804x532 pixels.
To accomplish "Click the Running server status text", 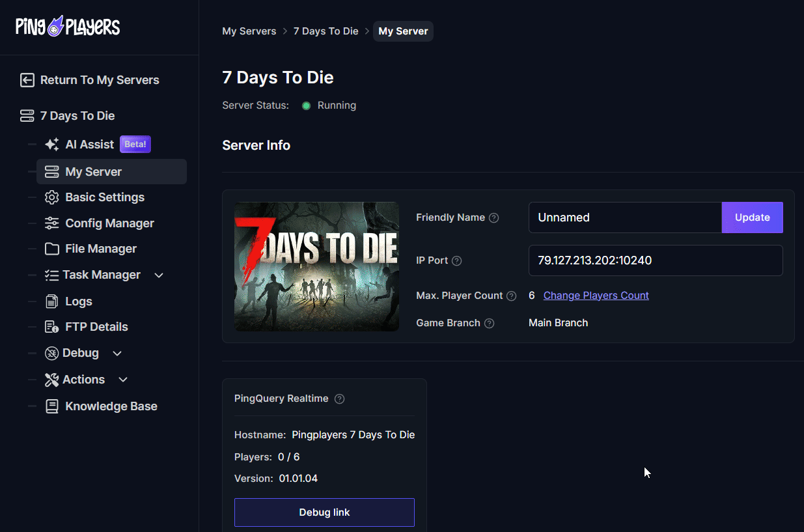I will 337,105.
